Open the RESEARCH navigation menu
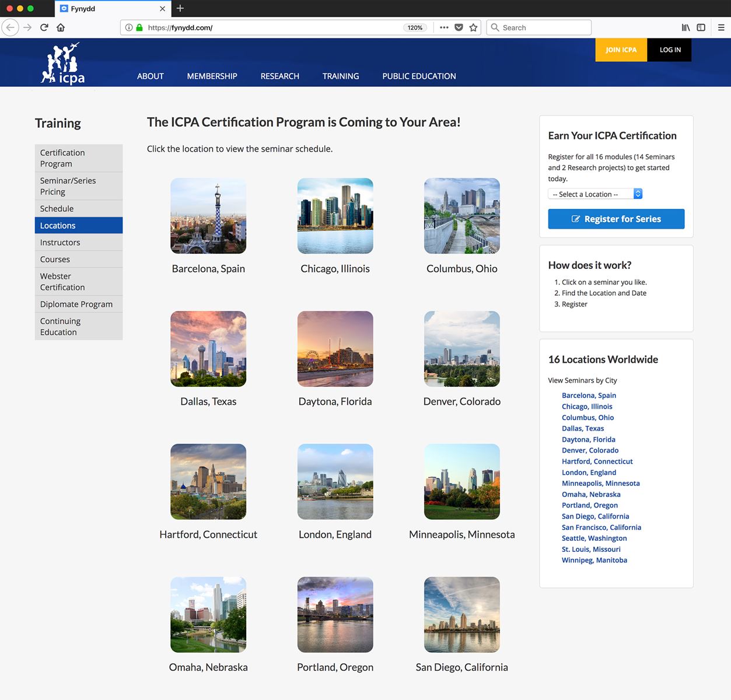The image size is (731, 700). click(280, 76)
